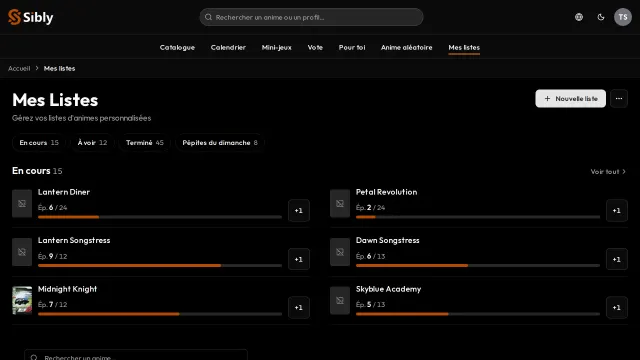640x360 pixels.
Task: Add one episode to Skyblue Academy
Action: [617, 307]
